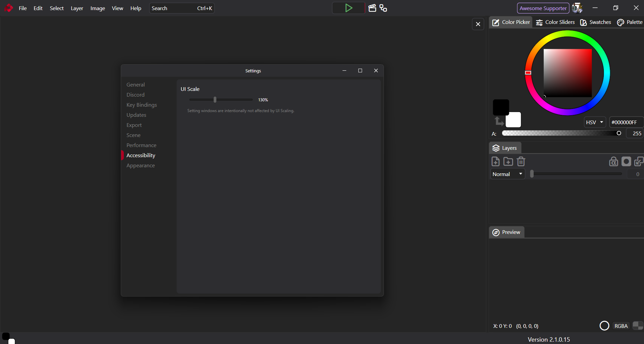Image resolution: width=644 pixels, height=344 pixels.
Task: Click the merge layers icon in Layers panel
Action: pos(638,162)
